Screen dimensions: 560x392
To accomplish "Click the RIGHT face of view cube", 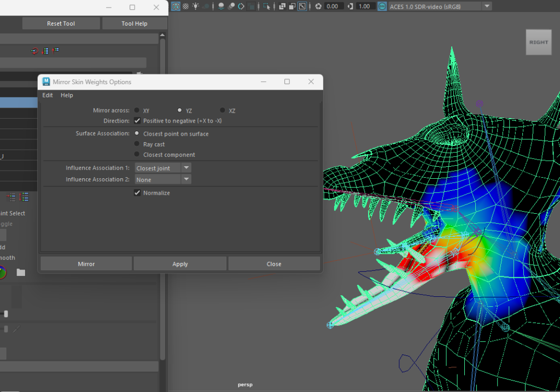I will (x=538, y=42).
